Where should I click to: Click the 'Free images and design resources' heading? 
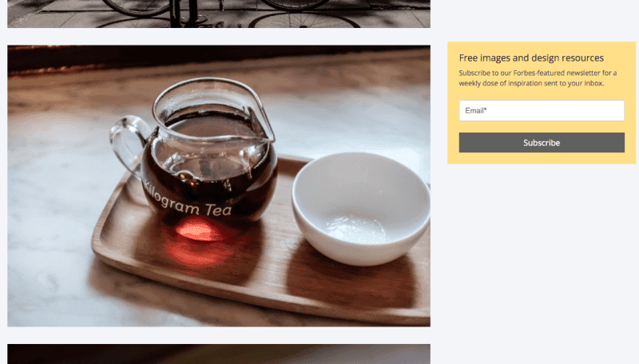coord(531,57)
